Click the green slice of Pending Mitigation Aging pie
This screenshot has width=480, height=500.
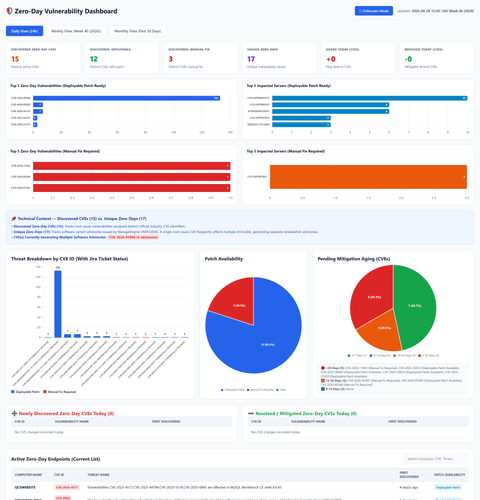pos(415,307)
